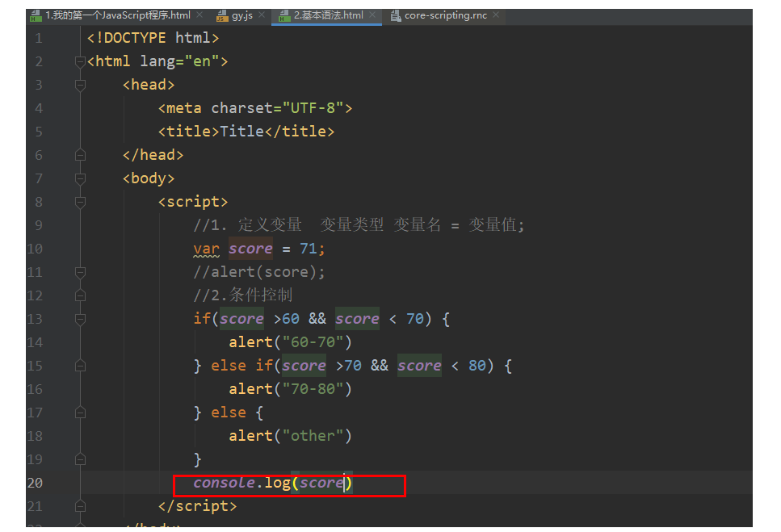This screenshot has height=532, width=781.
Task: Click the script closing fold marker on line 21
Action: click(80, 506)
